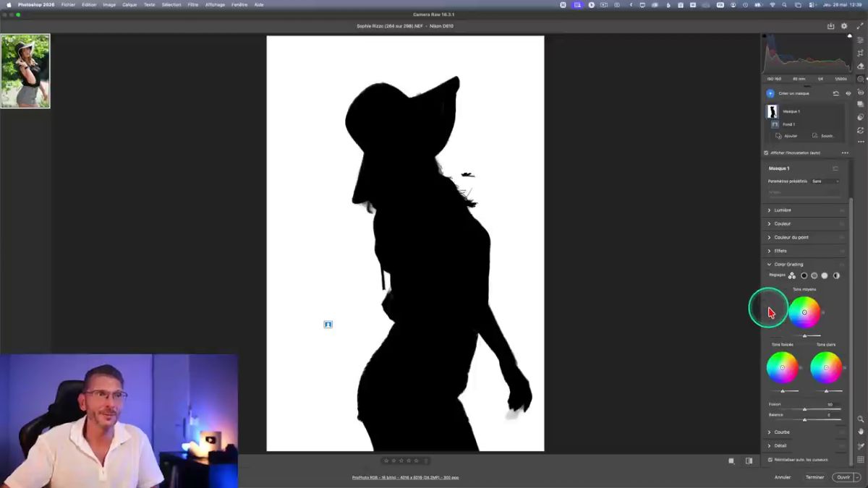Click the Soustr. subtract-from-mask button

tap(823, 136)
